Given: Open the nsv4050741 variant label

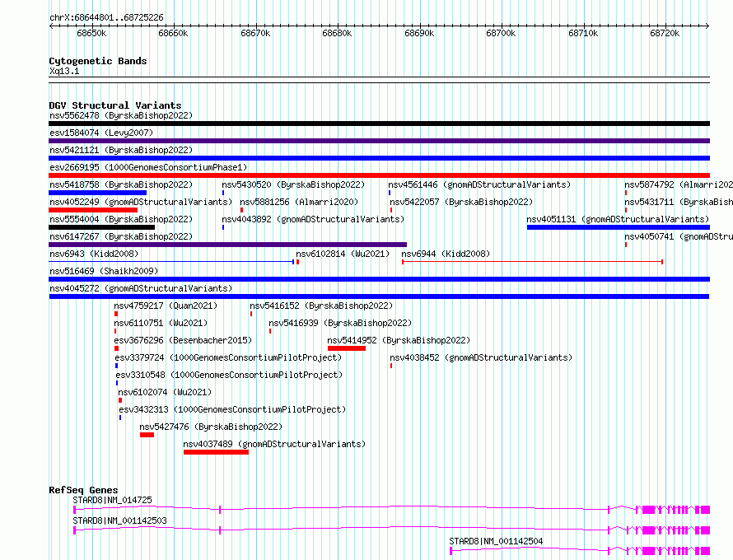Looking at the screenshot, I should tap(679, 236).
